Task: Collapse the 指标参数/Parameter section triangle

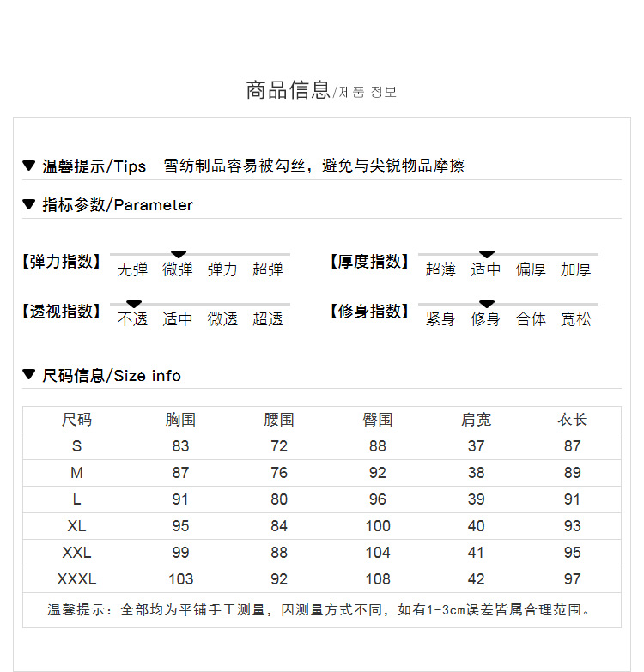Action: tap(29, 204)
